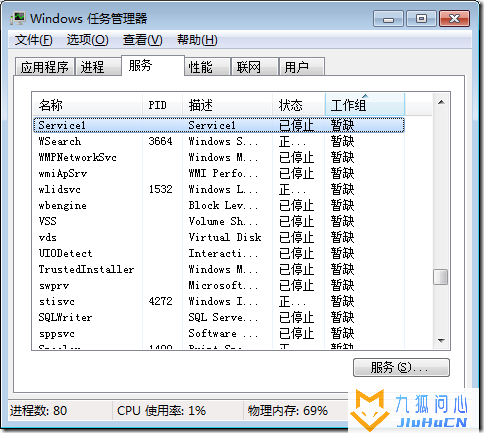Click the CPU 使用率: 1% status entry

161,411
